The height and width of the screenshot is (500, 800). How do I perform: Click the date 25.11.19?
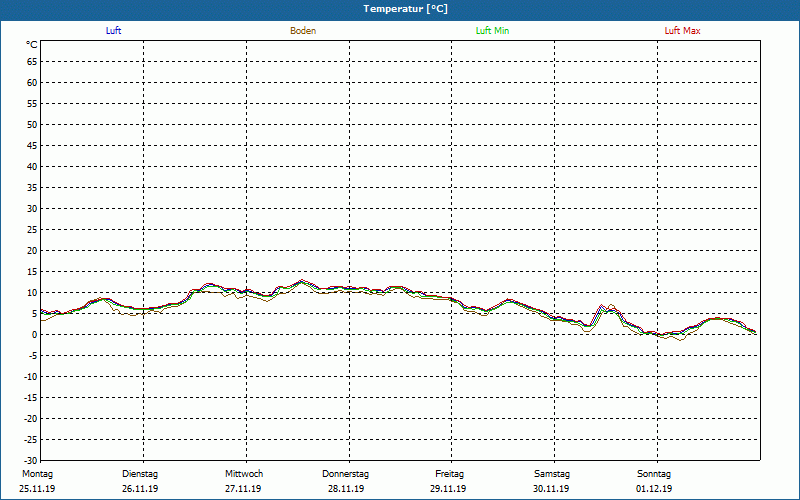37,489
